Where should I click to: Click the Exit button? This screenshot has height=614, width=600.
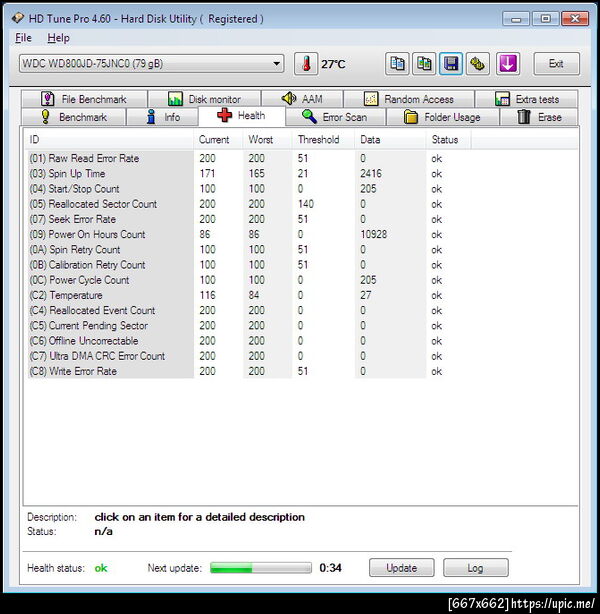[x=556, y=64]
